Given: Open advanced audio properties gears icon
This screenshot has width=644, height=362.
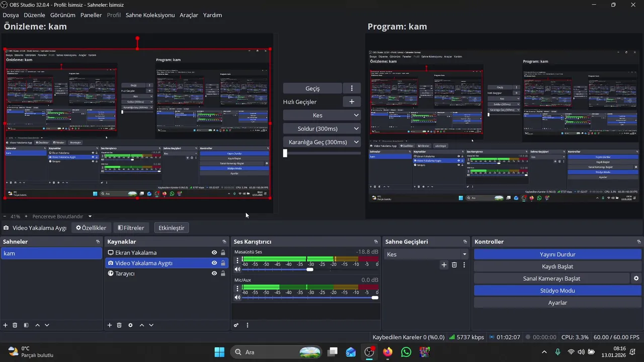Looking at the screenshot, I should click(236, 325).
